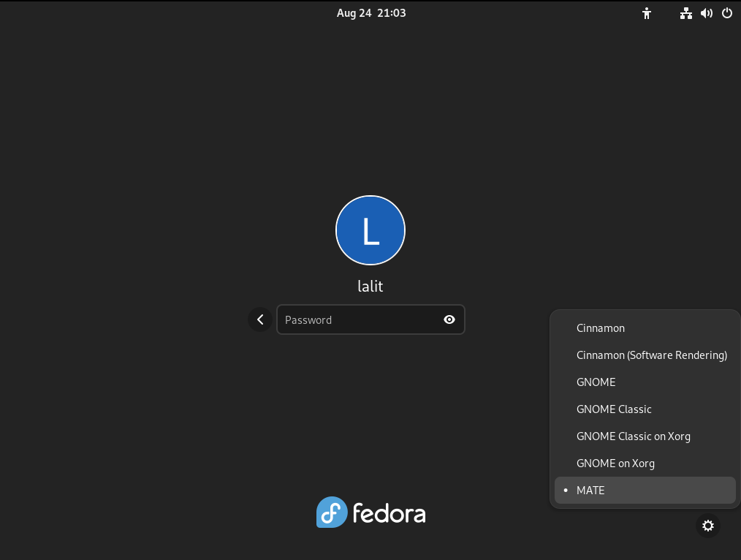This screenshot has width=741, height=560.
Task: Select GNOME Classic on Xorg
Action: tap(634, 436)
